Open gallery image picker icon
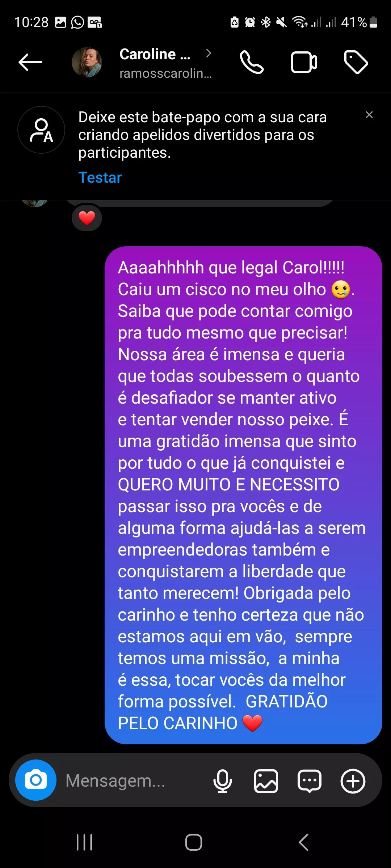 [x=266, y=781]
